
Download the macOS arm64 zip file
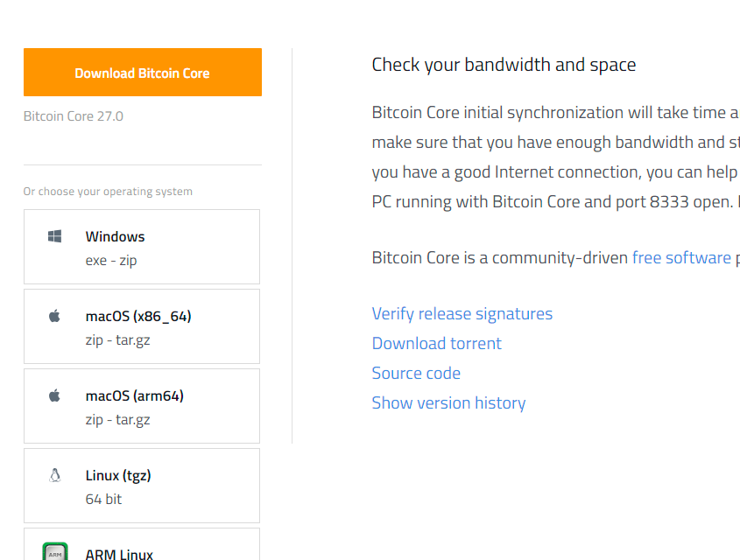tap(95, 419)
